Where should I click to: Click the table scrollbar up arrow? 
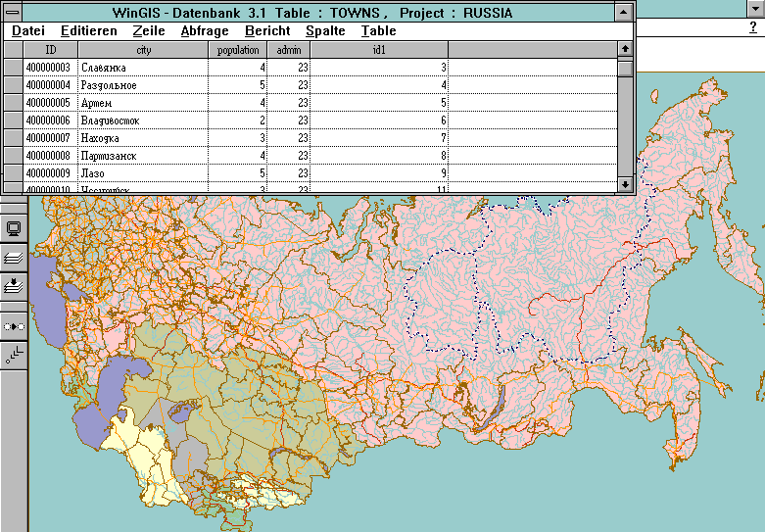(625, 49)
